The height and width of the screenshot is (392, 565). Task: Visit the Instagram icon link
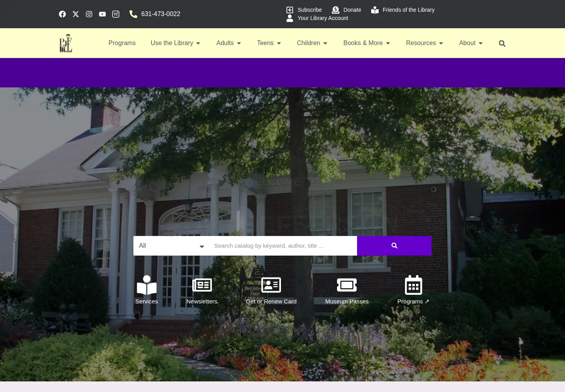(89, 14)
